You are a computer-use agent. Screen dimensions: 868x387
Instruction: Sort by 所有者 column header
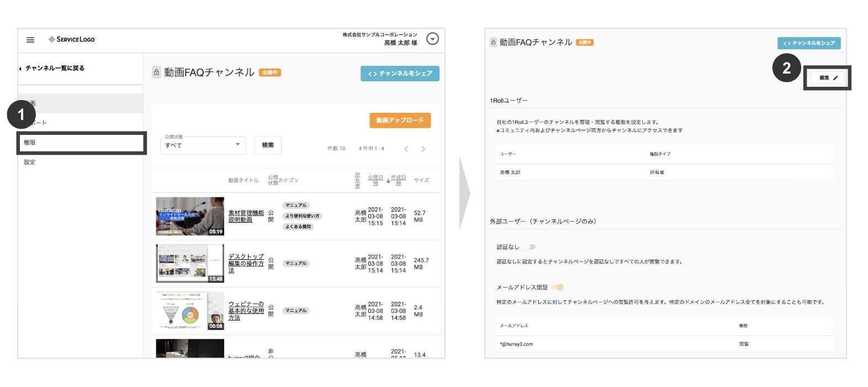pyautogui.click(x=357, y=180)
